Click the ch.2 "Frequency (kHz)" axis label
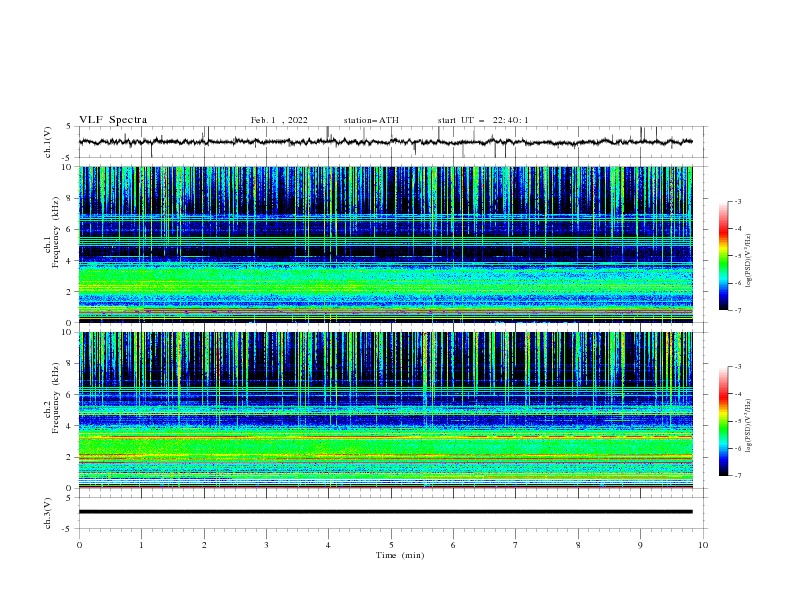Screen dimensions: 792x612 56,397
